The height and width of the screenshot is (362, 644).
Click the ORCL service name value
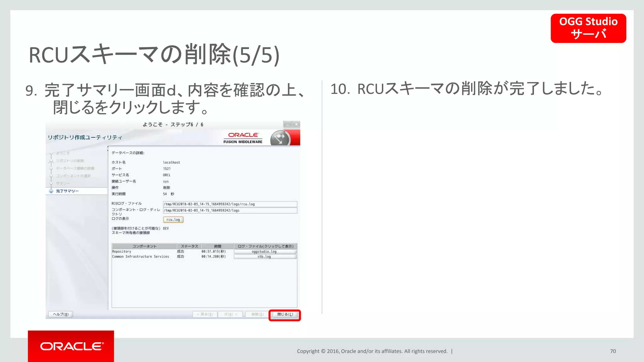click(x=167, y=175)
